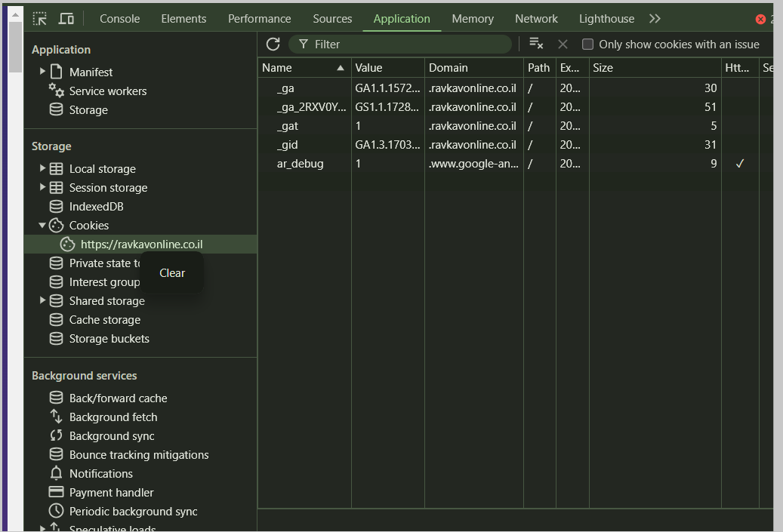
Task: Select the ar_debug cookie row
Action: (300, 164)
